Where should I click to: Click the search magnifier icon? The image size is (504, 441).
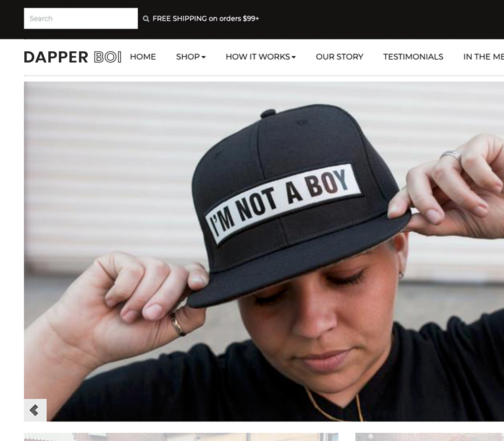pos(146,18)
